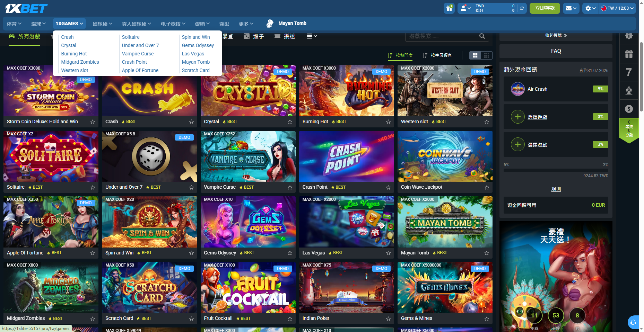Expand the 滚球 menu
This screenshot has width=644, height=332.
tap(38, 24)
